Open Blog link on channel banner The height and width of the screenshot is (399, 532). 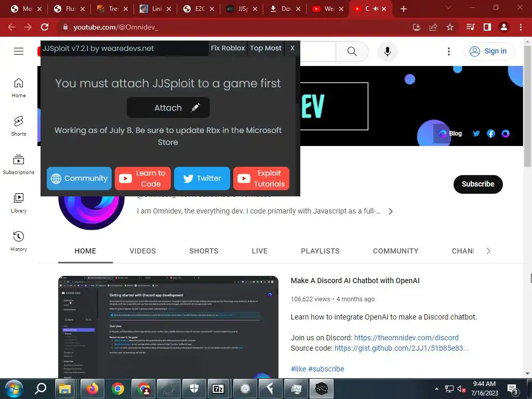[x=450, y=134]
